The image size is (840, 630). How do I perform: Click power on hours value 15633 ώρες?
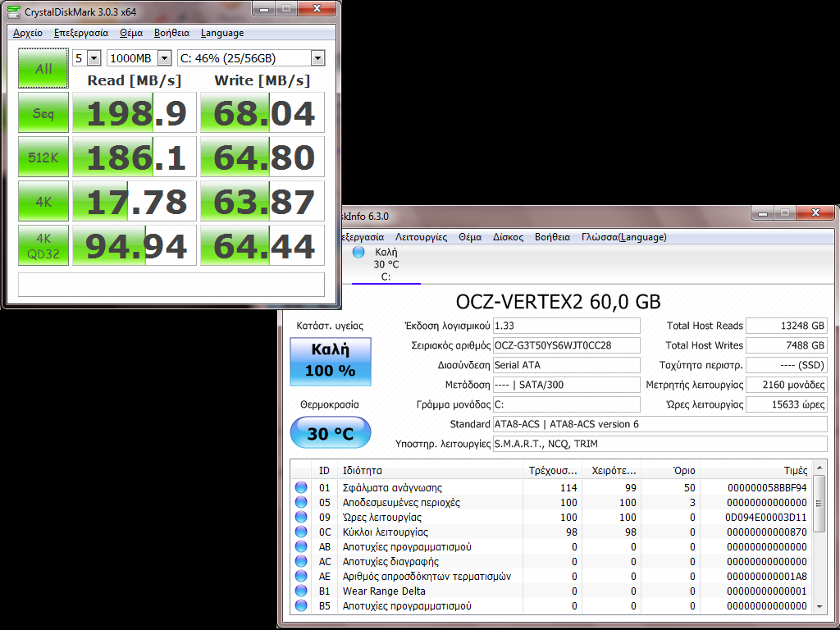787,404
